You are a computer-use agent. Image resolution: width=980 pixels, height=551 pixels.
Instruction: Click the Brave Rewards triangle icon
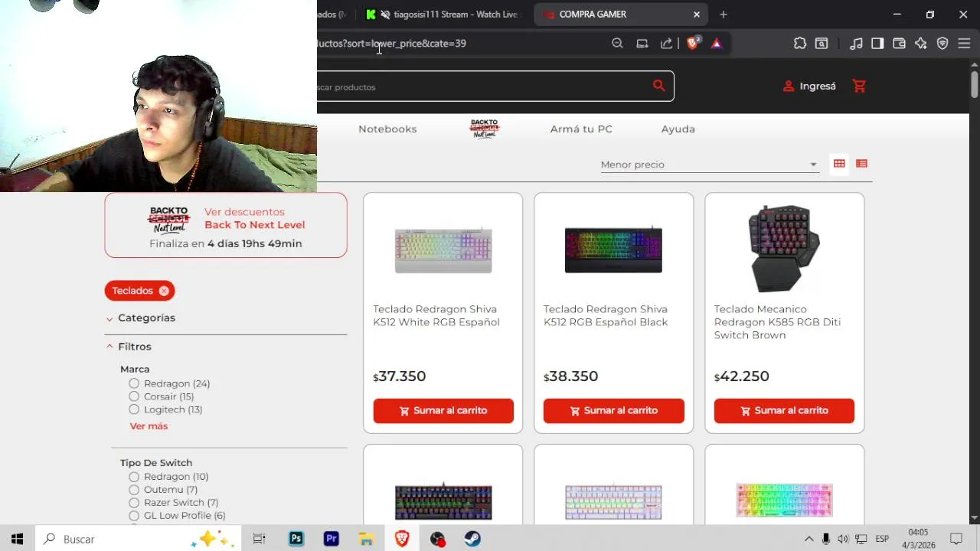[x=716, y=44]
